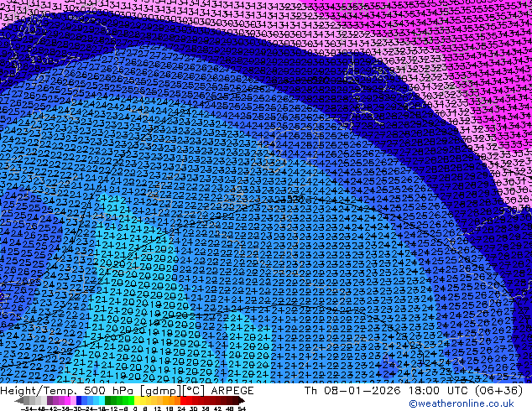This screenshot has height=411, width=532.
Task: Click the '54' value at legend's right end
Action: [x=242, y=409]
